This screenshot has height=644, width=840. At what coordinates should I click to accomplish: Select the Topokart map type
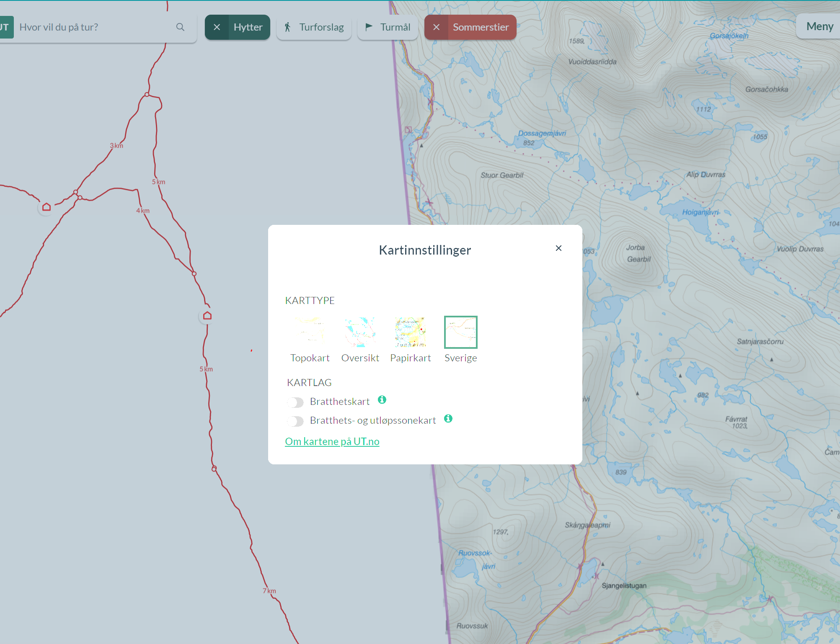(310, 332)
